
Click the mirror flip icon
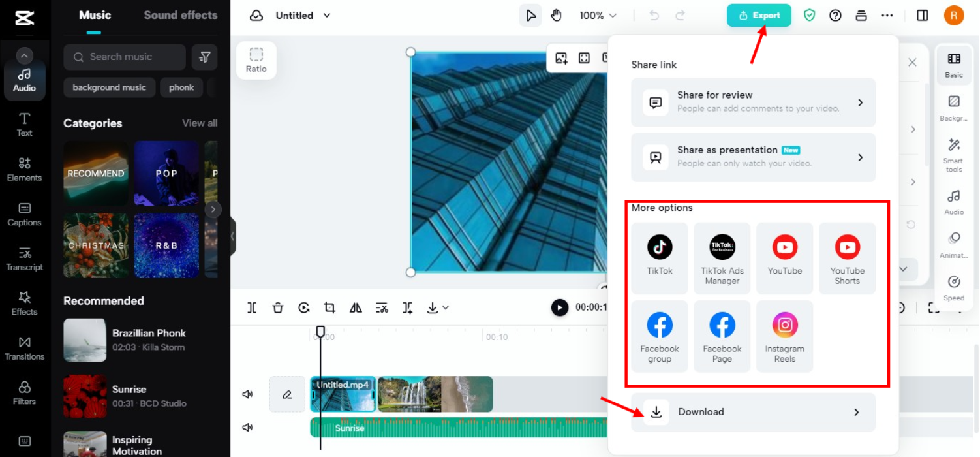pos(356,307)
